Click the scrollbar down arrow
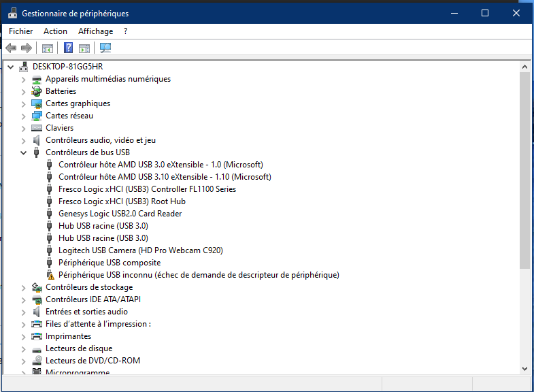 pyautogui.click(x=524, y=369)
